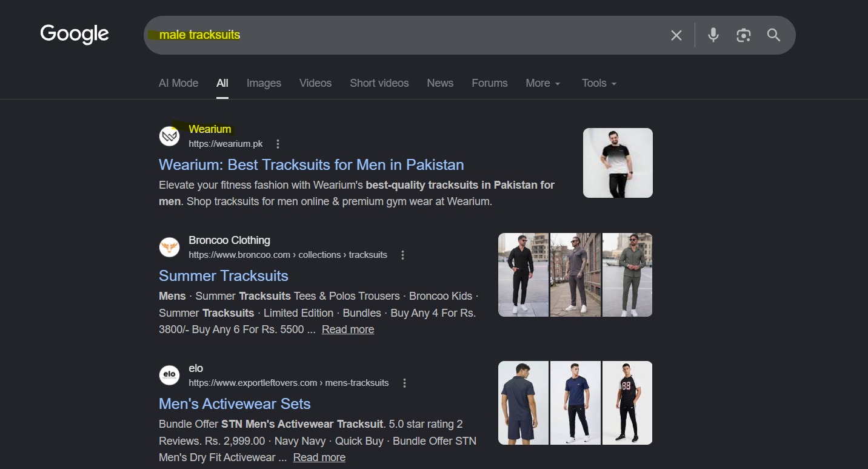Expand Broncoo snippet with Read more
Screen dimensions: 868x469
[x=348, y=329]
